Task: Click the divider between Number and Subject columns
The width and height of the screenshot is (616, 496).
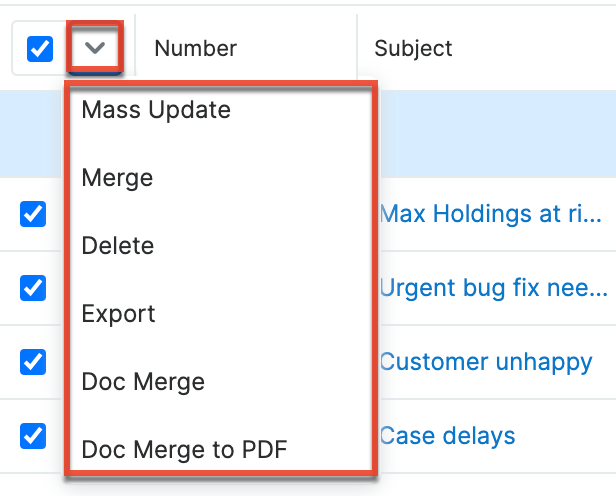Action: coord(357,48)
